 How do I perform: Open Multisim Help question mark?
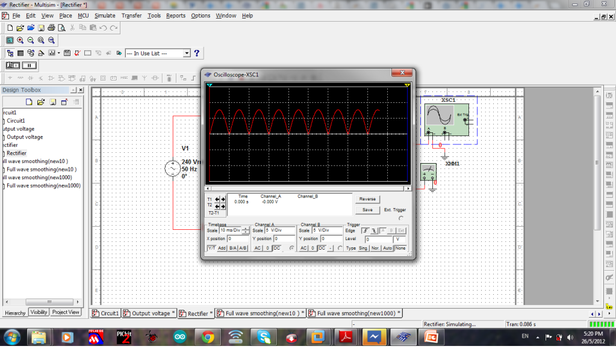coord(197,53)
